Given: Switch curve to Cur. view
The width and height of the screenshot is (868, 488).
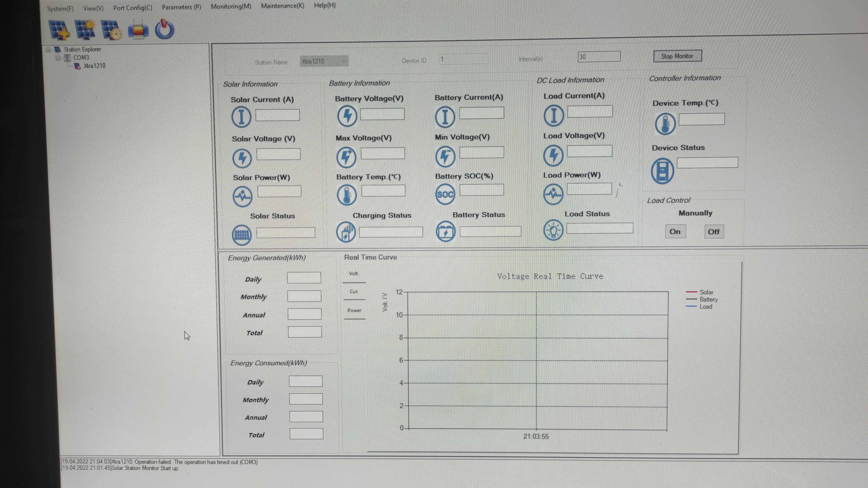Looking at the screenshot, I should pos(354,292).
